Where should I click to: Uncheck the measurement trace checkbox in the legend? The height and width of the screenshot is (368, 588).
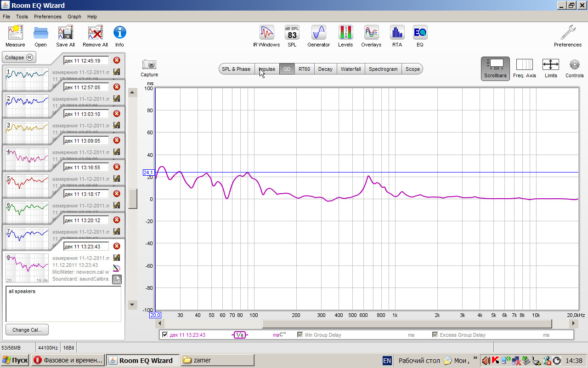pyautogui.click(x=165, y=335)
